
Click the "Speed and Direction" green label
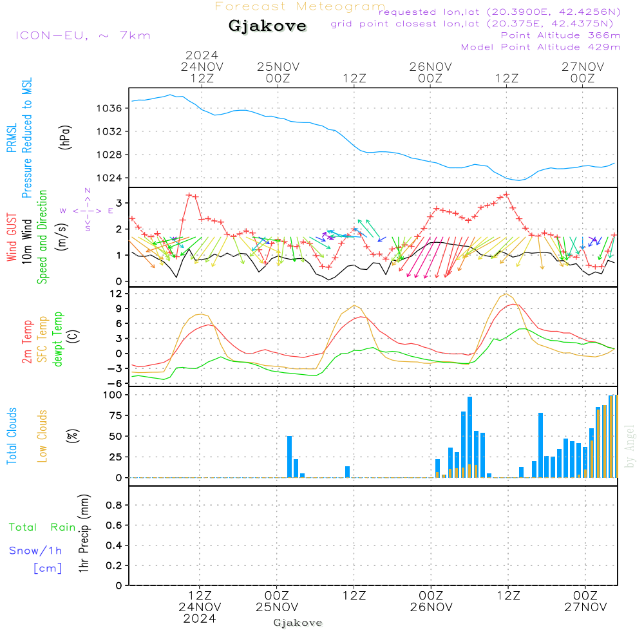(42, 237)
